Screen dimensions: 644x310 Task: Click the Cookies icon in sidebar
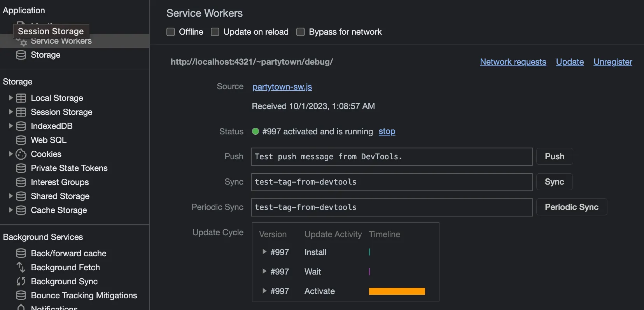[21, 154]
